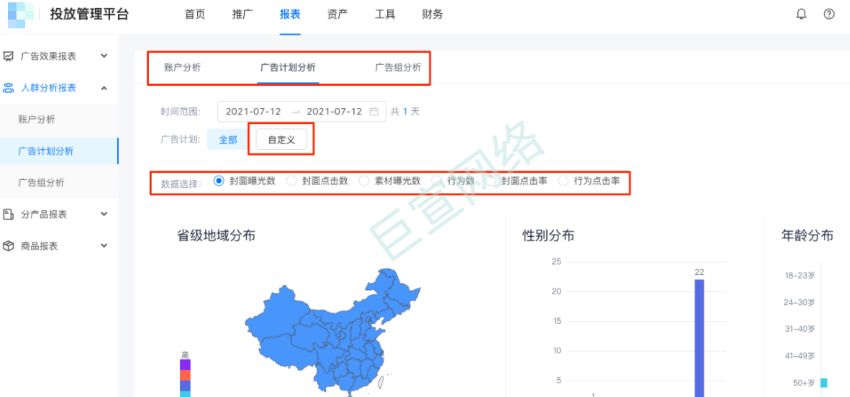850x397 pixels.
Task: Go to the 首页 top menu
Action: tap(195, 15)
